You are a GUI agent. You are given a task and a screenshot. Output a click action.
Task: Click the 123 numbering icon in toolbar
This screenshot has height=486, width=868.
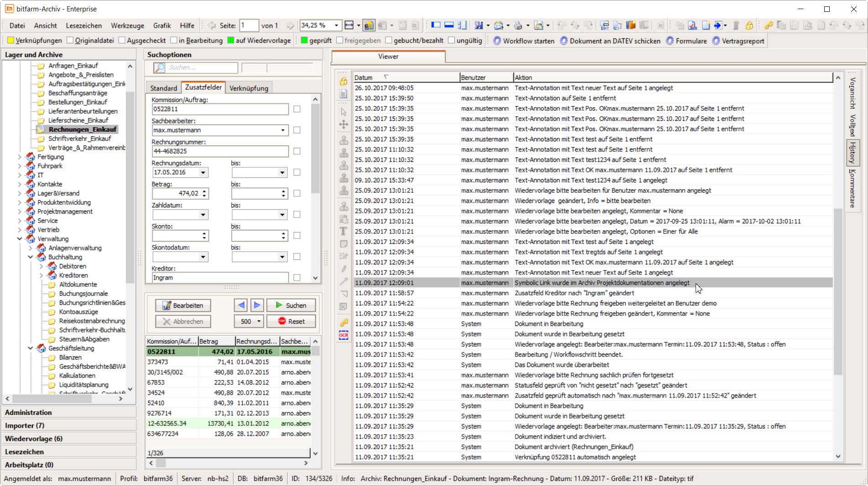coord(618,26)
